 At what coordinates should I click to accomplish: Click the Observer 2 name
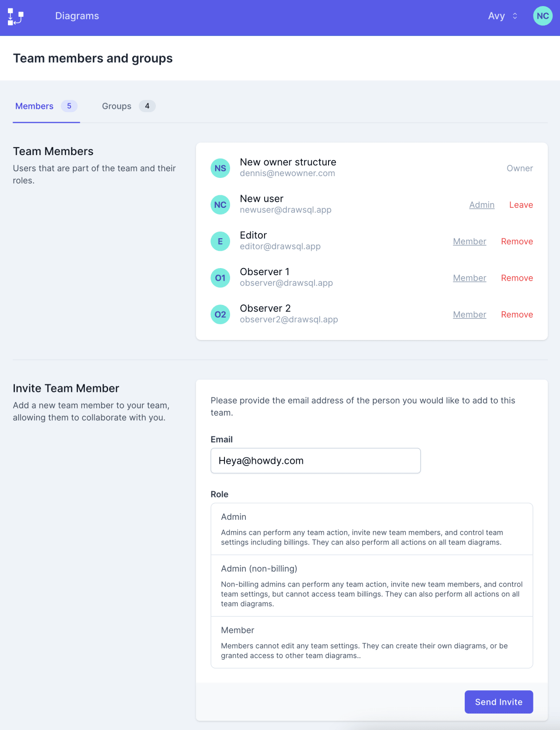pyautogui.click(x=265, y=308)
